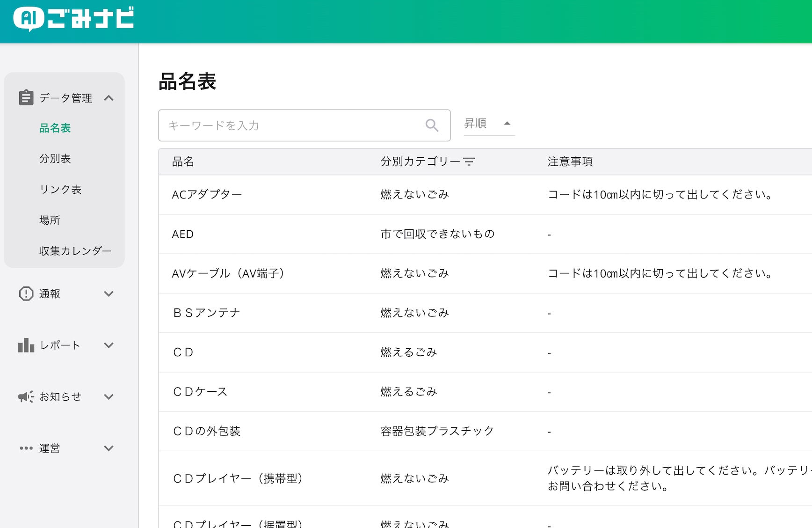Screen dimensions: 812x528
Task: Go to 収集カレンダー page
Action: (x=75, y=251)
